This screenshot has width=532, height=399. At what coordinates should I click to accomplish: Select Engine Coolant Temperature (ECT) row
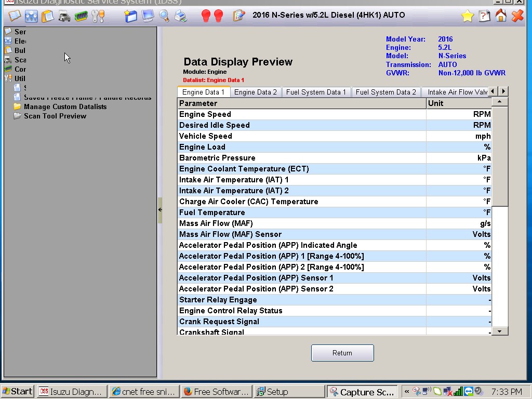(x=335, y=169)
